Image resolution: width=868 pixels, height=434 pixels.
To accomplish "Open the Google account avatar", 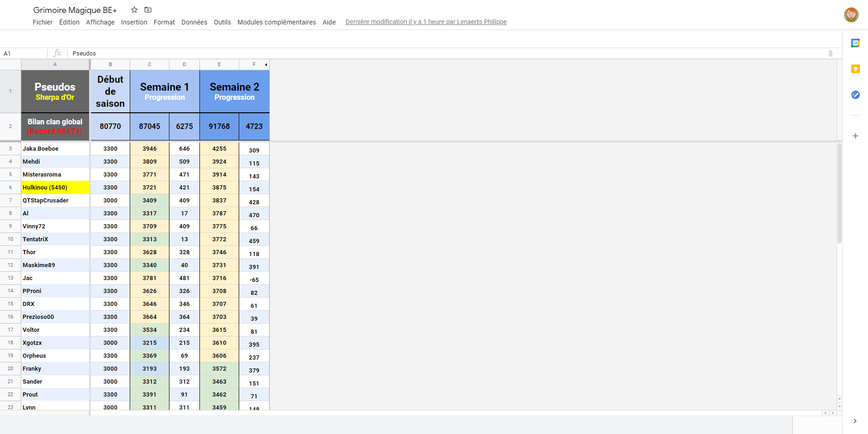I will (851, 14).
